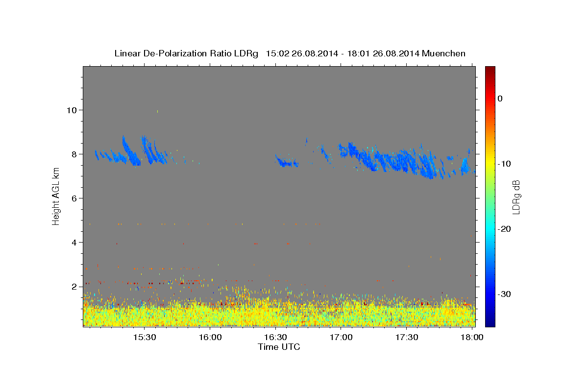Click the 'Height AGL km' y-axis label
Image resolution: width=588 pixels, height=392 pixels.
(x=56, y=196)
